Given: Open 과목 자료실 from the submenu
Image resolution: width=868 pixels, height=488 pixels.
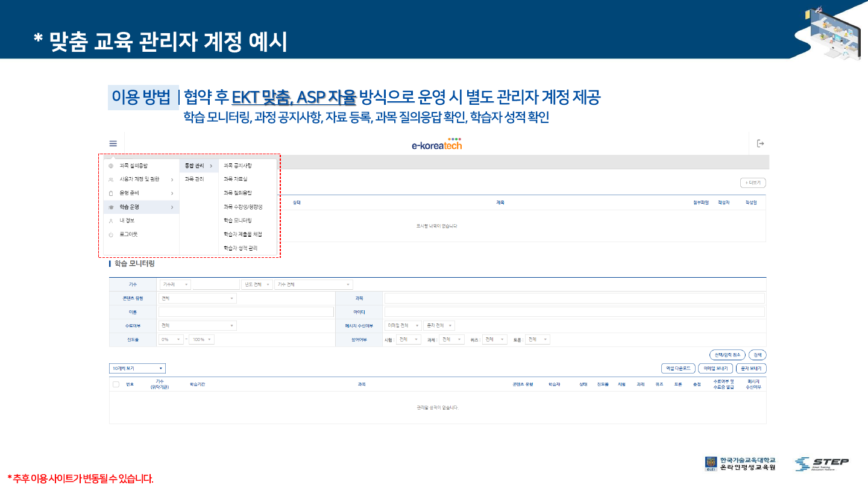Looking at the screenshot, I should pyautogui.click(x=235, y=180).
